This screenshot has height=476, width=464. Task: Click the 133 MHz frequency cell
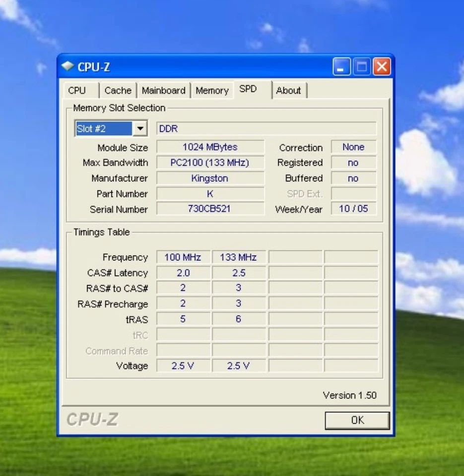click(238, 257)
